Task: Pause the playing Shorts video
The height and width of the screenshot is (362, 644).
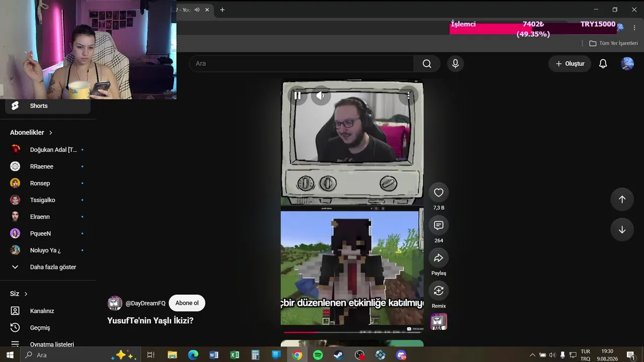Action: click(x=297, y=96)
